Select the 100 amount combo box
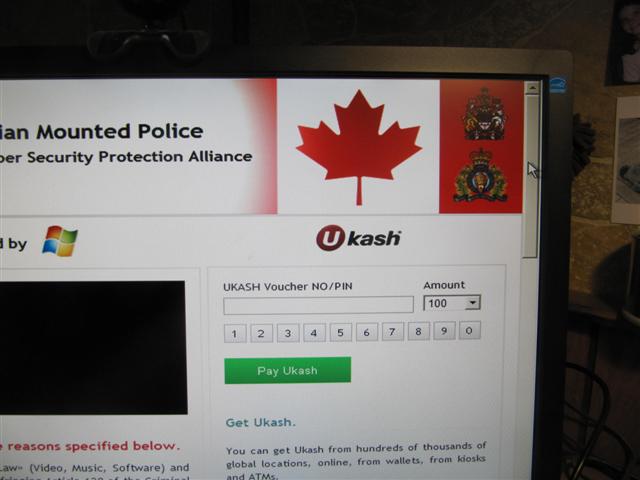 click(452, 303)
